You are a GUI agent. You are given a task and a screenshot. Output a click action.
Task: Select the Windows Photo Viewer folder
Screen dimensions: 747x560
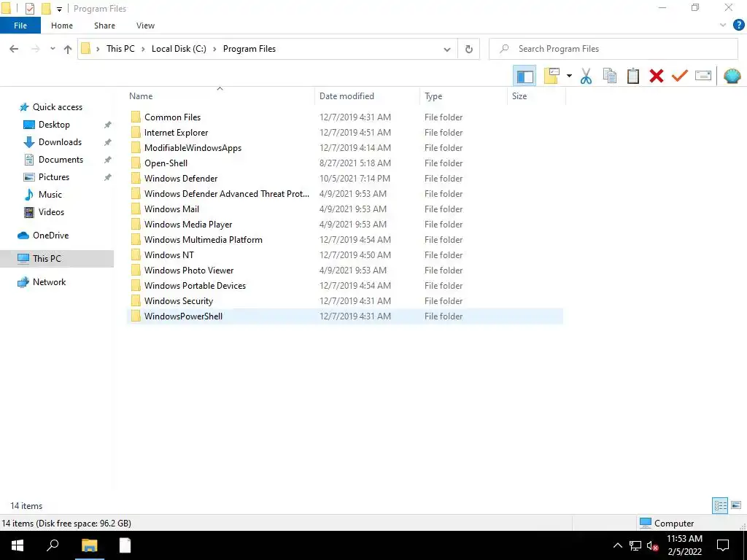[345, 270]
